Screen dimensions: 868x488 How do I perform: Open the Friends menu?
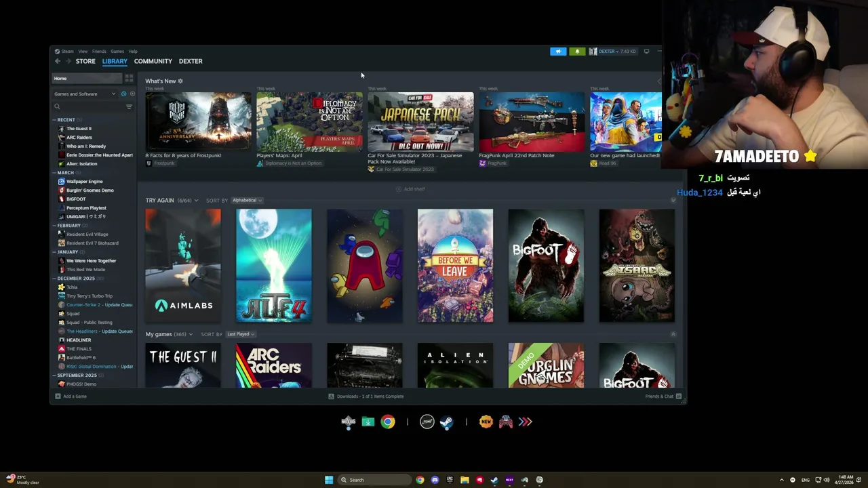99,52
